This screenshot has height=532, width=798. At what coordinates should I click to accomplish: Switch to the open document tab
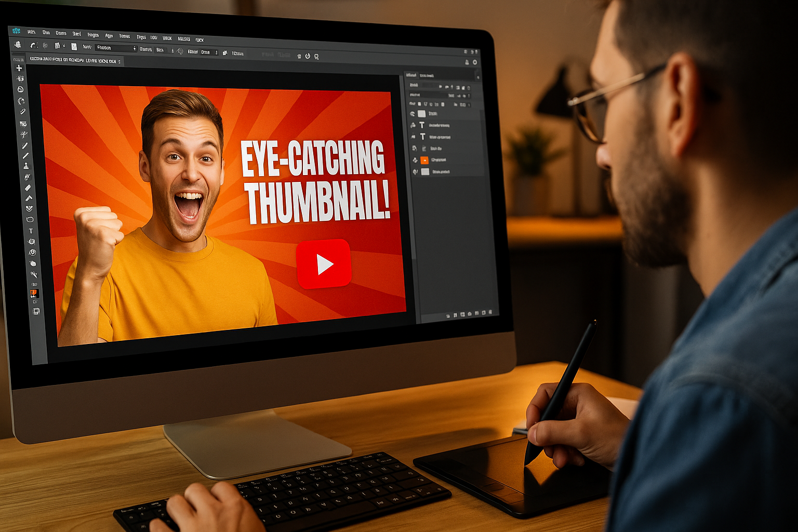[x=75, y=61]
